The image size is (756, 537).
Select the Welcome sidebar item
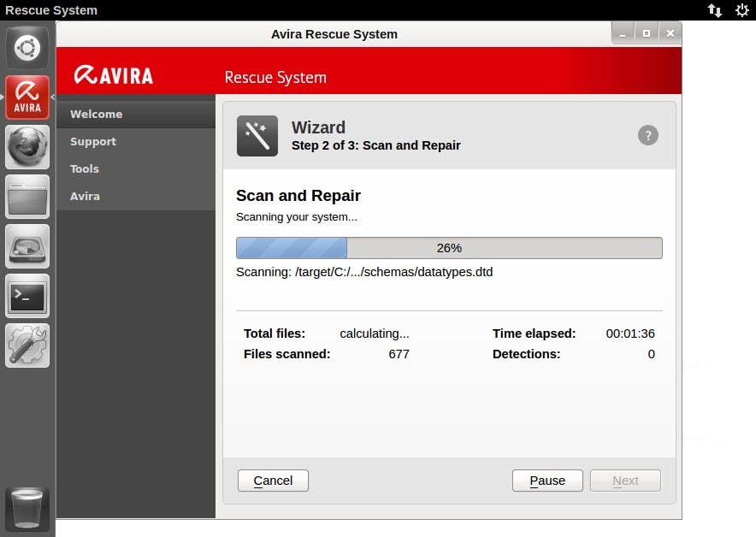tap(136, 115)
